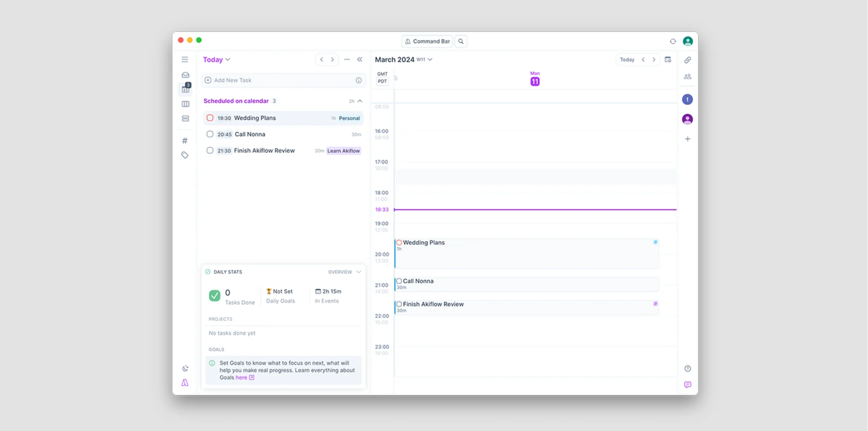Click hash label icon on Wedding Plans calendar event
Screen dimensions: 868x431
(655, 242)
